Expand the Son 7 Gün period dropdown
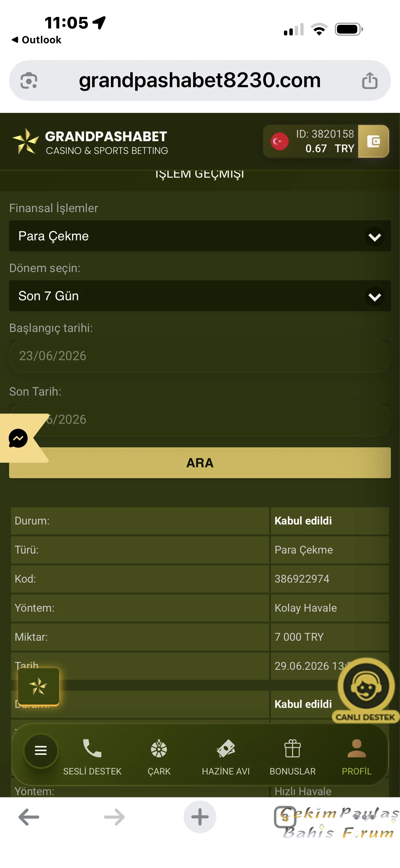Screen dimensions: 400x868 [x=200, y=296]
